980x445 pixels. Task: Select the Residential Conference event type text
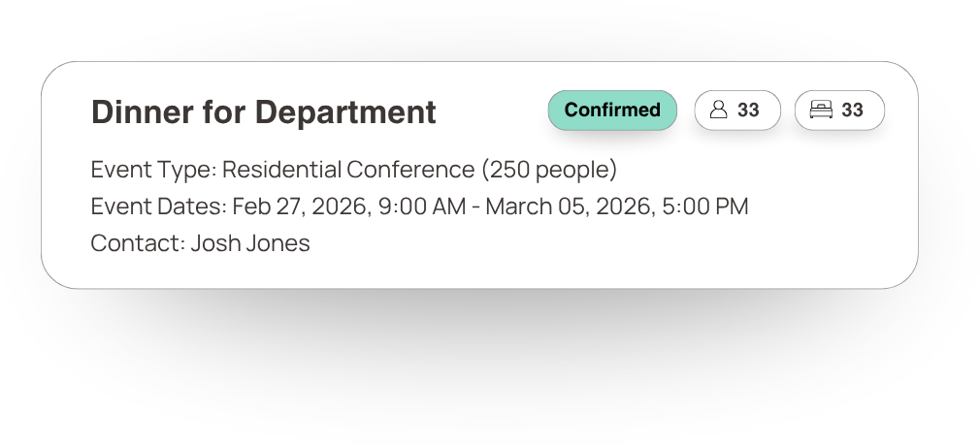point(347,170)
